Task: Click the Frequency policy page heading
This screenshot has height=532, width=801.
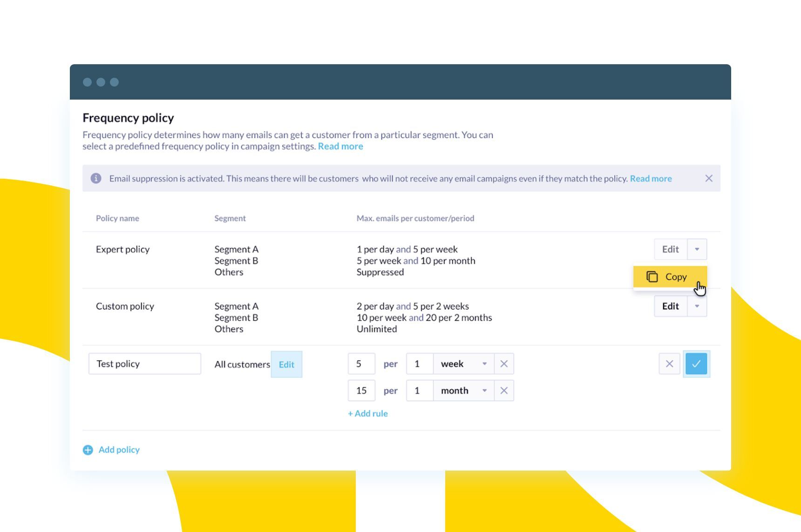Action: point(128,118)
